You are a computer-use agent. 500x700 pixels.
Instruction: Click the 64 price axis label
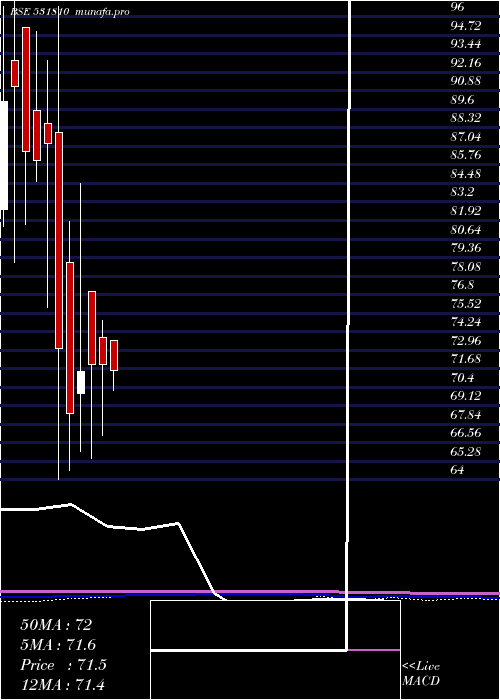458,471
